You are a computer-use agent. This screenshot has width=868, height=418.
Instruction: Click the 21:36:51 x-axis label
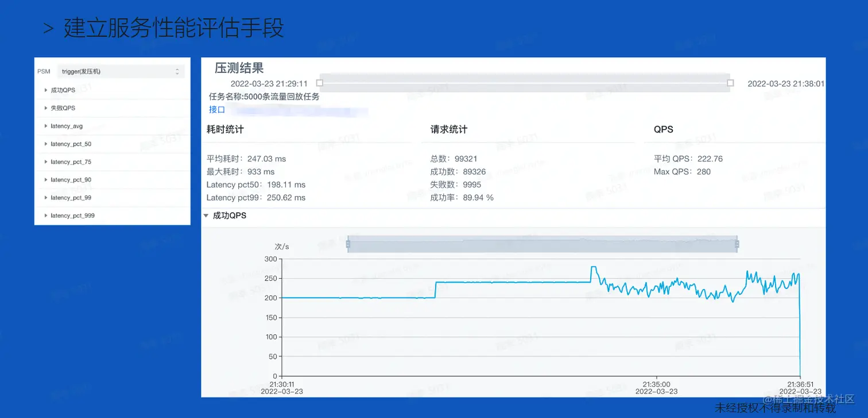click(800, 384)
